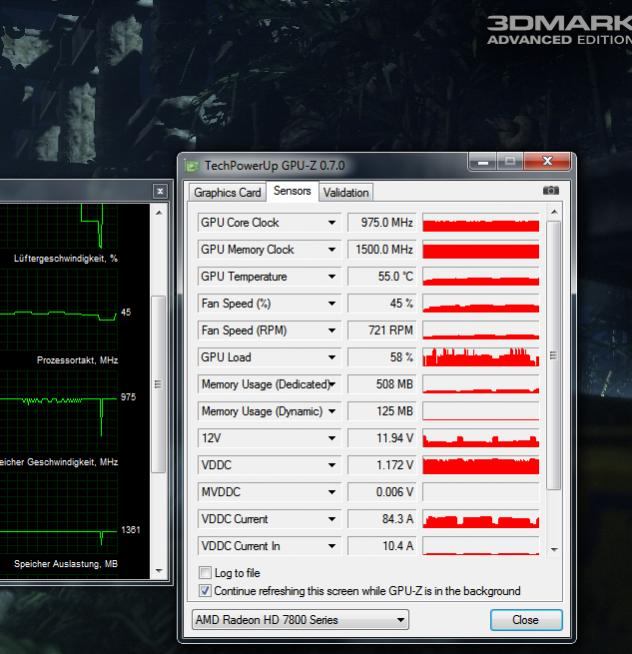Image resolution: width=632 pixels, height=654 pixels.
Task: Open the GPU Memory Clock sensor dropdown
Action: click(x=332, y=250)
